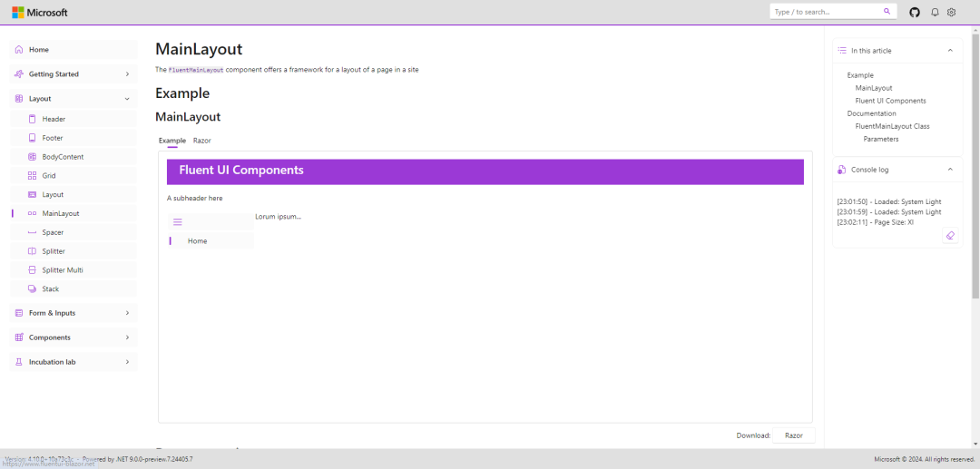This screenshot has width=980, height=469.
Task: Expand the Getting Started section chevron
Action: [127, 73]
